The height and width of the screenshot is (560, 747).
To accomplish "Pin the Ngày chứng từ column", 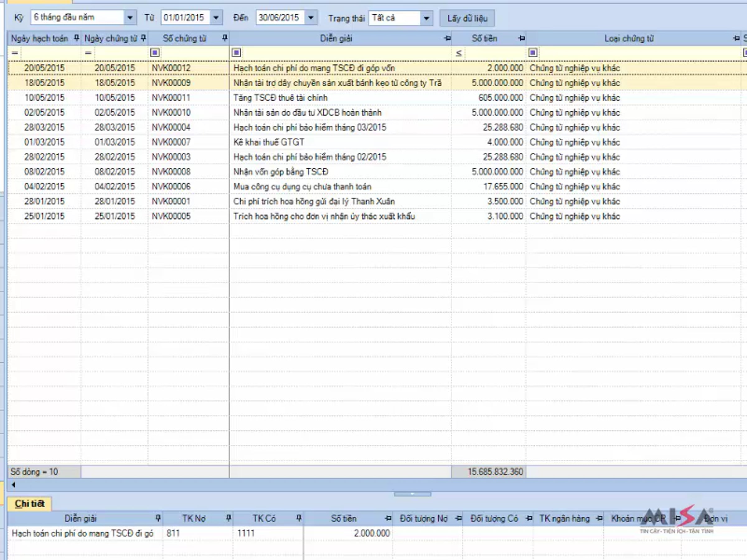I will point(143,38).
